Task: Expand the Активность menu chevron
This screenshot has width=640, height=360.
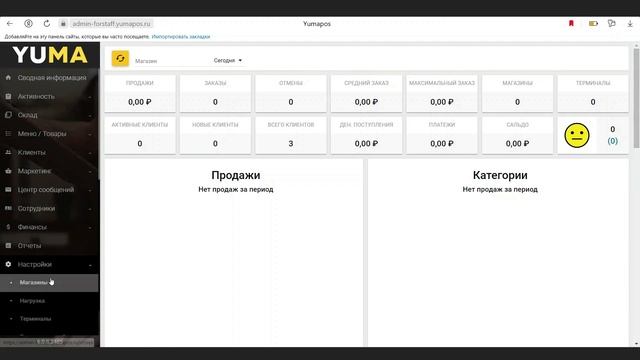Action: [90, 97]
